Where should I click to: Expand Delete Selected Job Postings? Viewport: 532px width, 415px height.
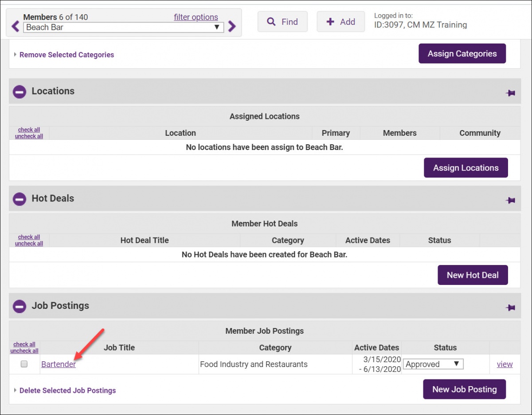click(67, 391)
